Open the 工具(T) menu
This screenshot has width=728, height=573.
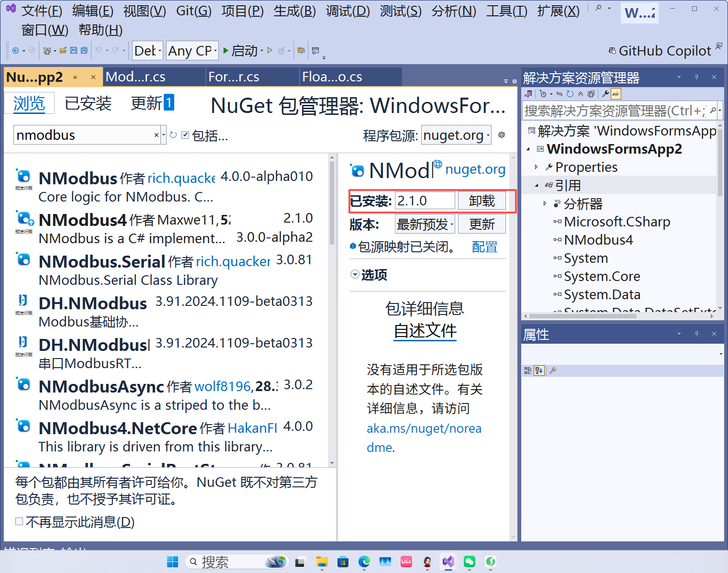click(x=507, y=11)
